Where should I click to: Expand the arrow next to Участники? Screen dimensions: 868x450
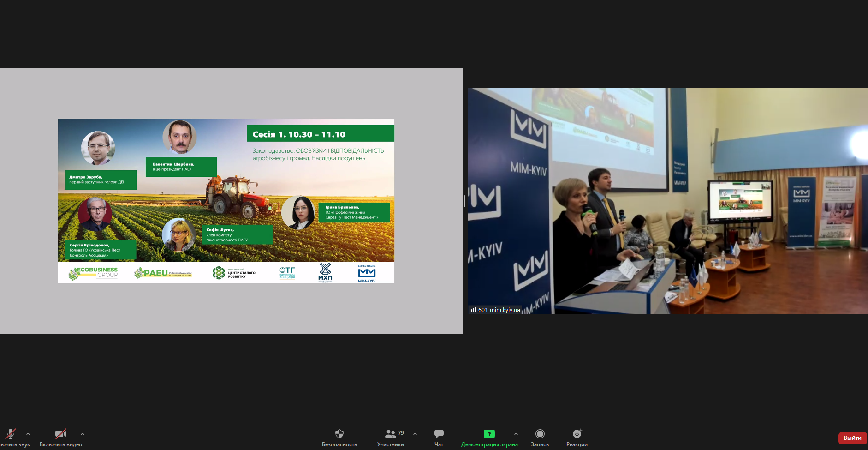pos(415,434)
